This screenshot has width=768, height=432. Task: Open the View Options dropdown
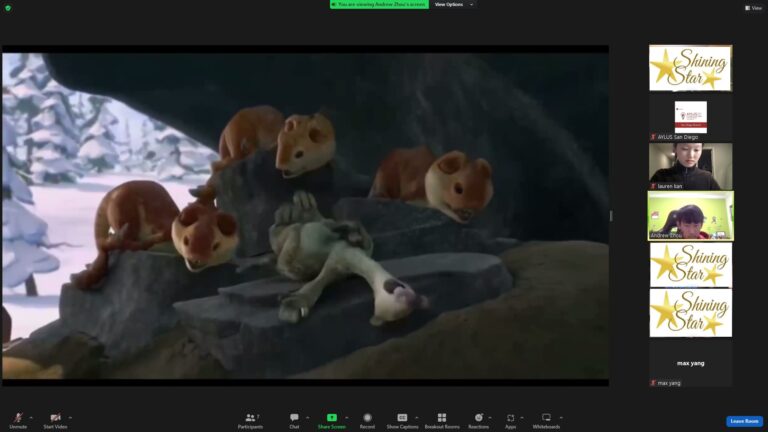[x=454, y=4]
